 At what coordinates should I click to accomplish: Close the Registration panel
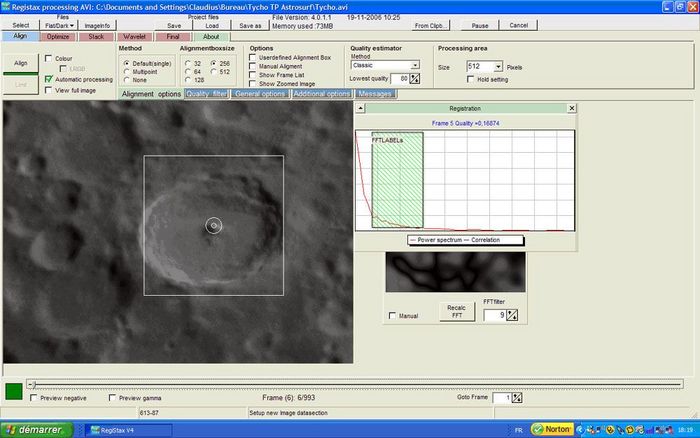[x=571, y=108]
